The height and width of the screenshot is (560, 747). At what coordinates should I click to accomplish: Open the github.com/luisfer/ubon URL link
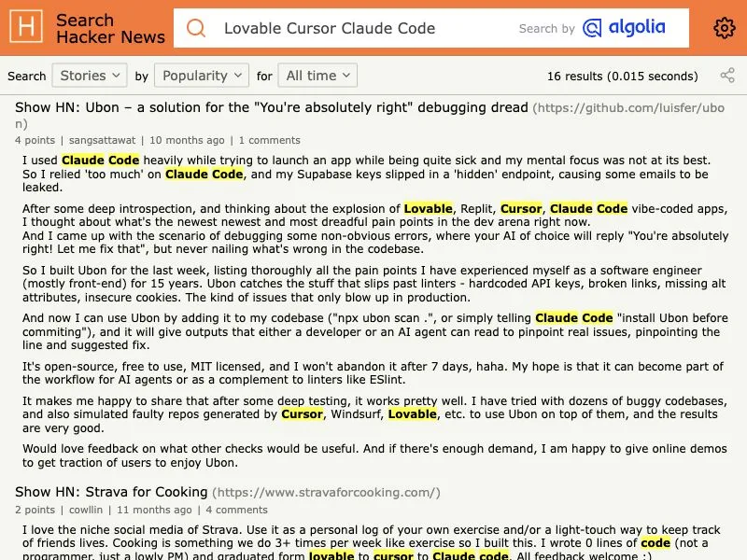[x=628, y=108]
